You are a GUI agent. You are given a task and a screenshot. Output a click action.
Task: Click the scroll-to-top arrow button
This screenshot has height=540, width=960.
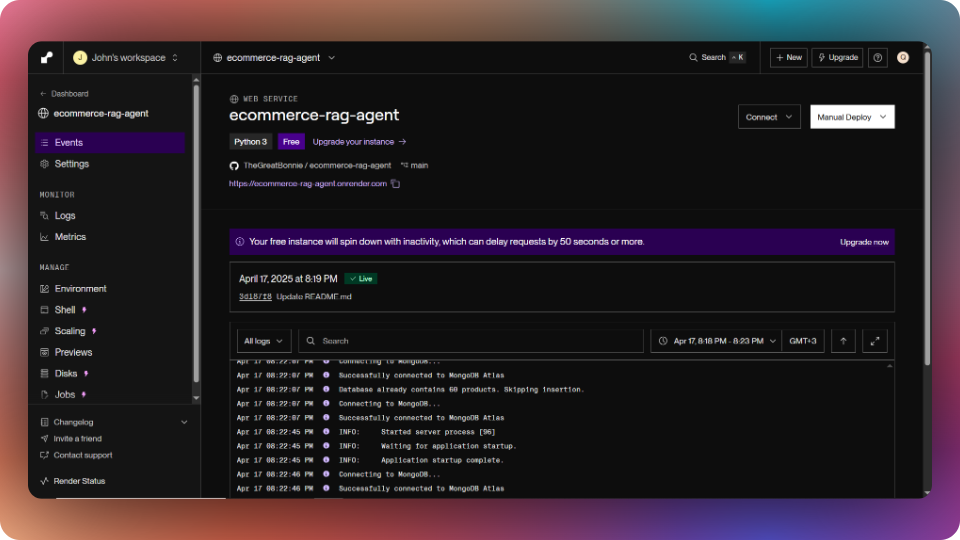coord(843,341)
